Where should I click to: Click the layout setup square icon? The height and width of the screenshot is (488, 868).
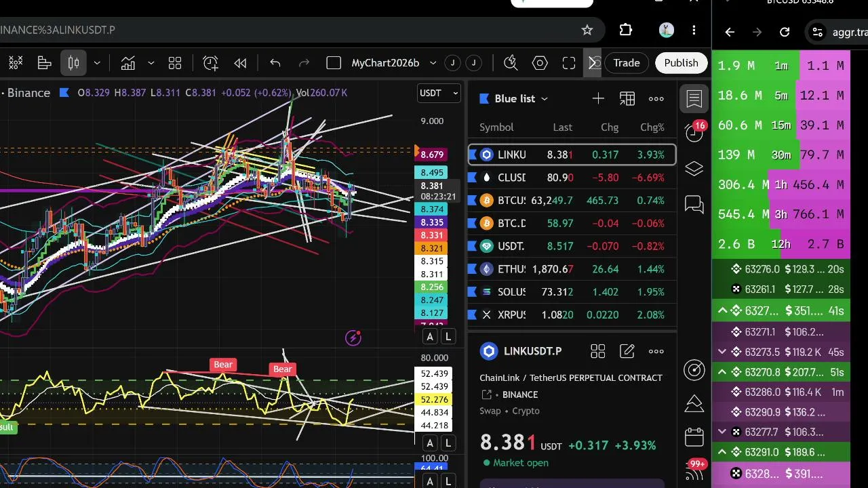click(334, 63)
